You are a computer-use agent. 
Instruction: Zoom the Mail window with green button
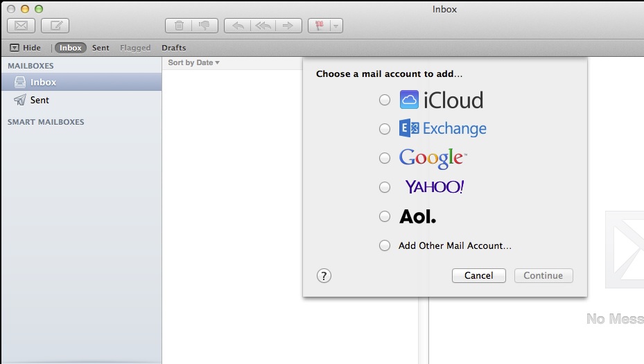pyautogui.click(x=39, y=9)
